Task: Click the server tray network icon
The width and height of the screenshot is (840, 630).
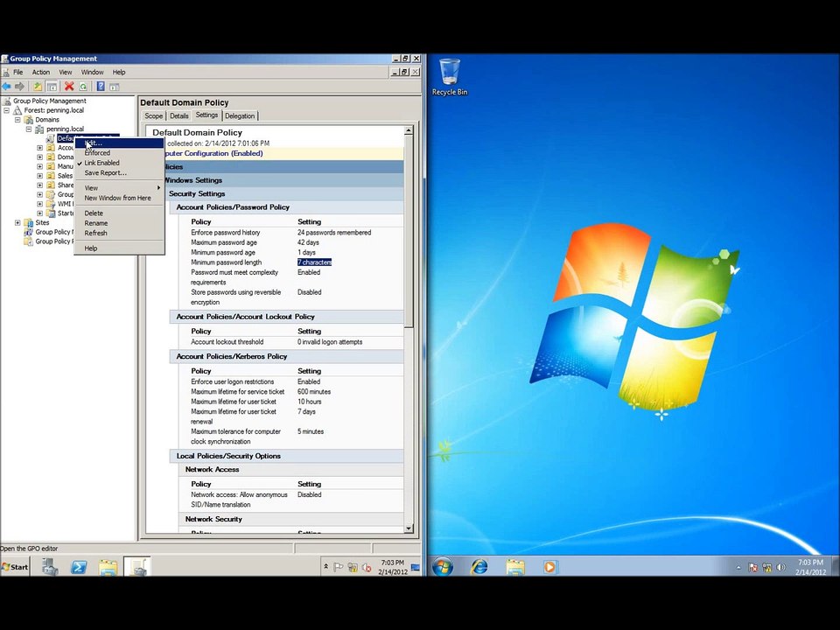Action: click(353, 567)
